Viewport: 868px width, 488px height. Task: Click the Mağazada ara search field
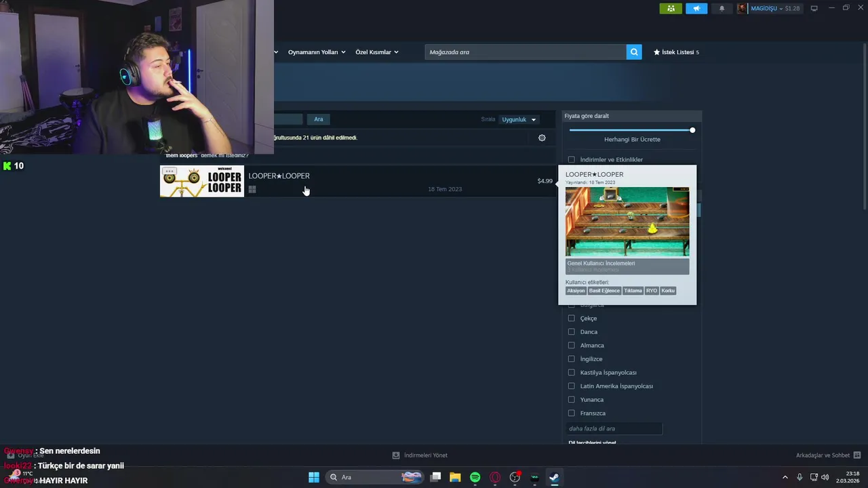point(526,52)
